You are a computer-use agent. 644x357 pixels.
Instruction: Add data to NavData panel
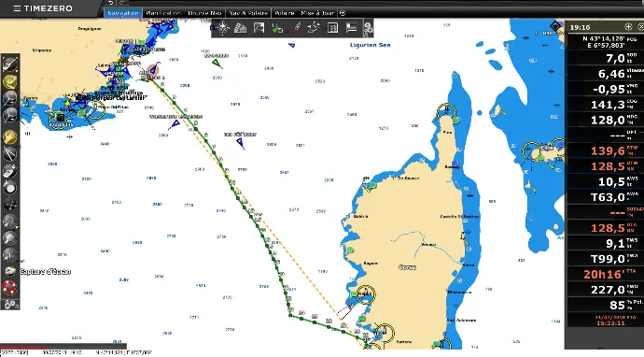(x=628, y=27)
